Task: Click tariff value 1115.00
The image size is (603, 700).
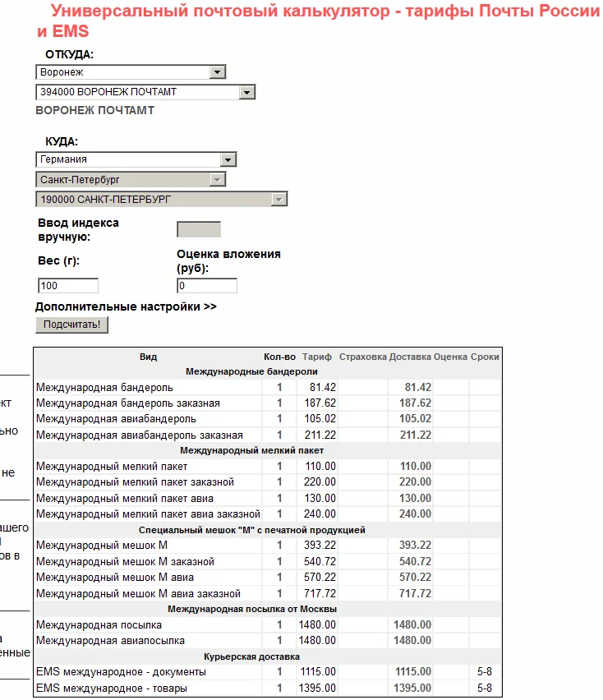Action: point(318,672)
